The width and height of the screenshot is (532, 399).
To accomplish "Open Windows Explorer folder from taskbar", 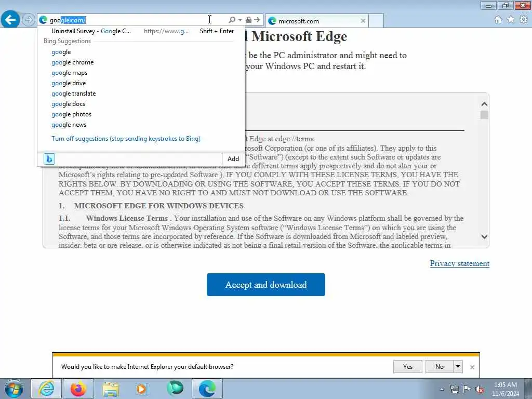I will coord(111,389).
